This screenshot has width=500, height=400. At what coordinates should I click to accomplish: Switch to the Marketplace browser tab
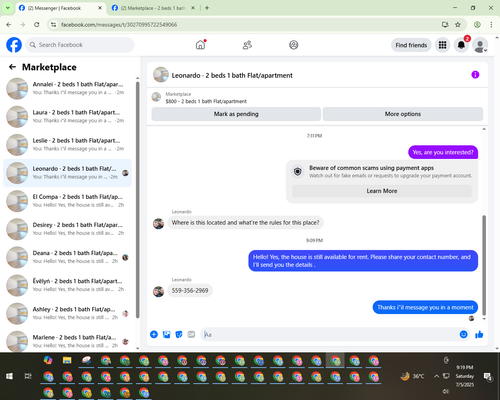pyautogui.click(x=153, y=8)
